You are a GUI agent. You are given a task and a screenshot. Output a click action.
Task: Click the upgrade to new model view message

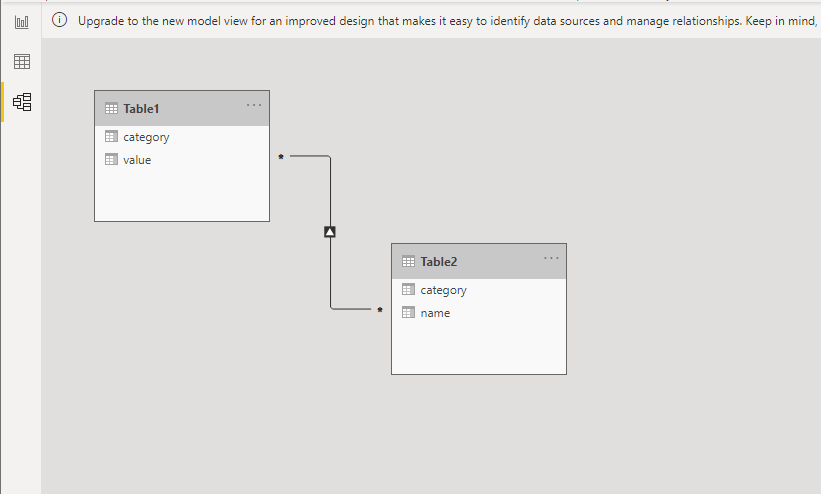click(447, 21)
